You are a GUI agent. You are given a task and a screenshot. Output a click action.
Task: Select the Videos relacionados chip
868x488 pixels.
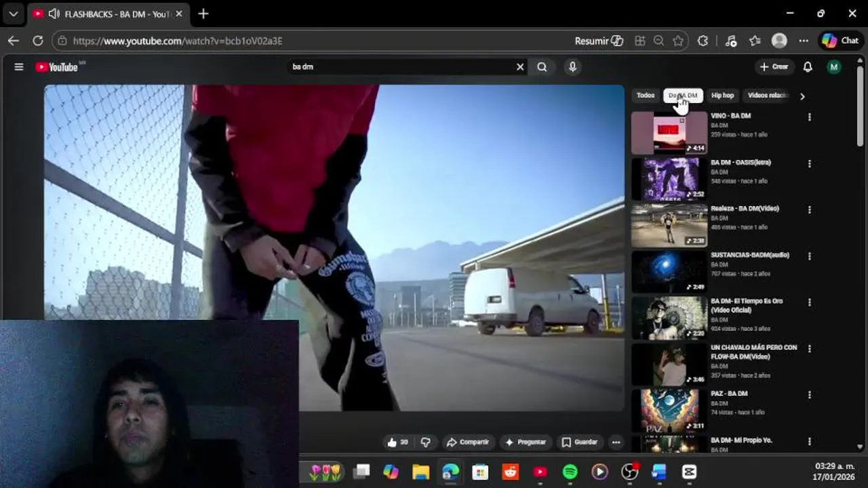[768, 96]
